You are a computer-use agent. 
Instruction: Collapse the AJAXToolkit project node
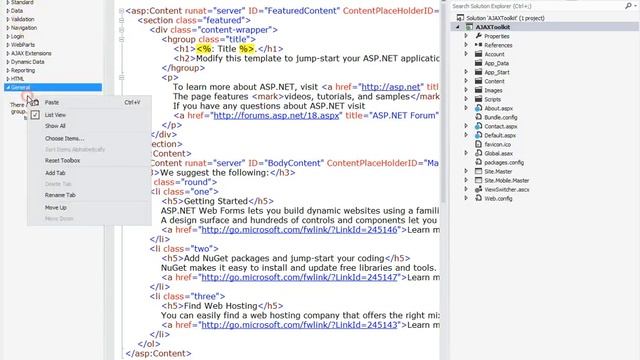tap(458, 27)
